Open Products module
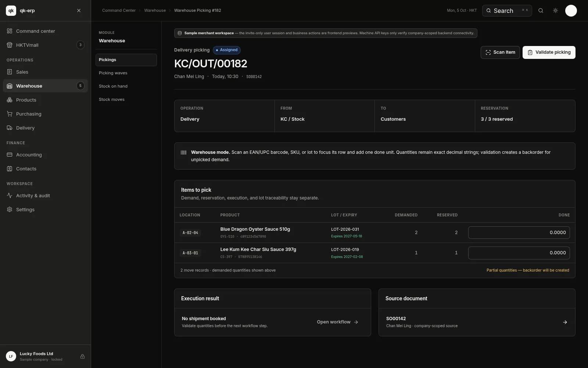Viewport: 588px width, 368px height. tap(45, 100)
